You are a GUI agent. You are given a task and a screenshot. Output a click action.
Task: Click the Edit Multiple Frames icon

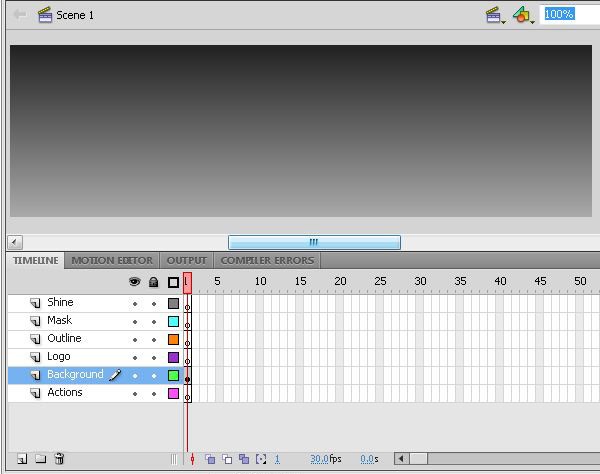pyautogui.click(x=244, y=459)
